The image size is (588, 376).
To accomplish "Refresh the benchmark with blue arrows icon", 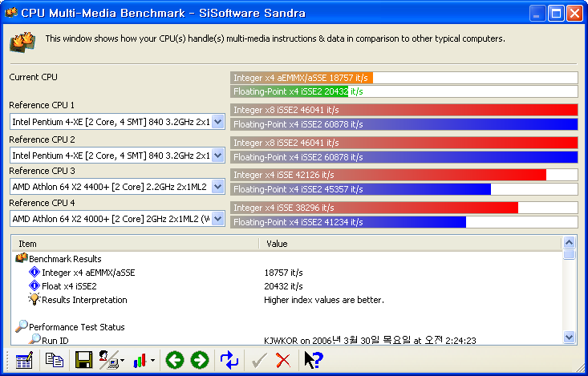I will click(x=229, y=360).
